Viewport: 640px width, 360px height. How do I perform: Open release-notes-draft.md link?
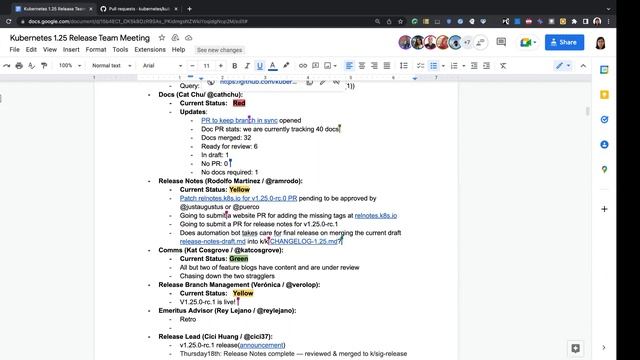[x=213, y=242]
